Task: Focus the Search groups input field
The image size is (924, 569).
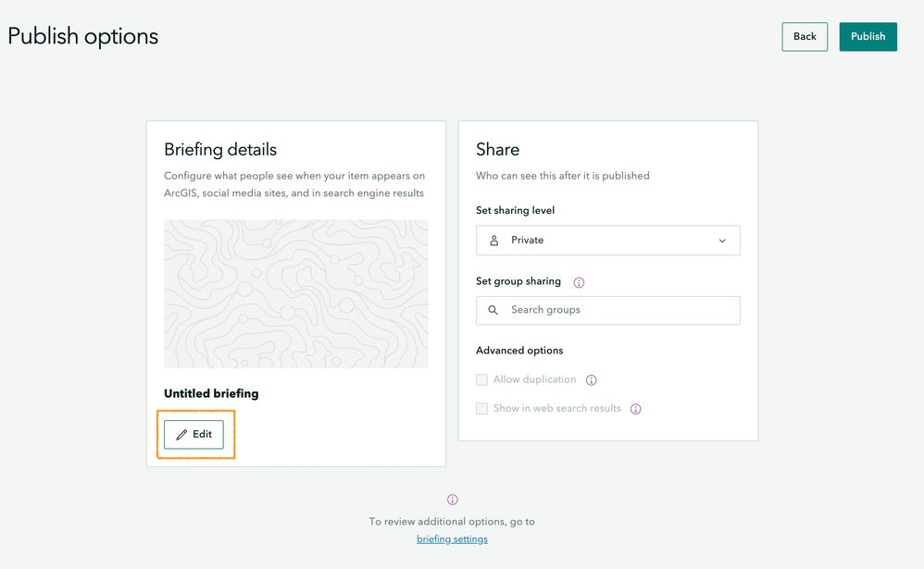Action: click(x=608, y=311)
